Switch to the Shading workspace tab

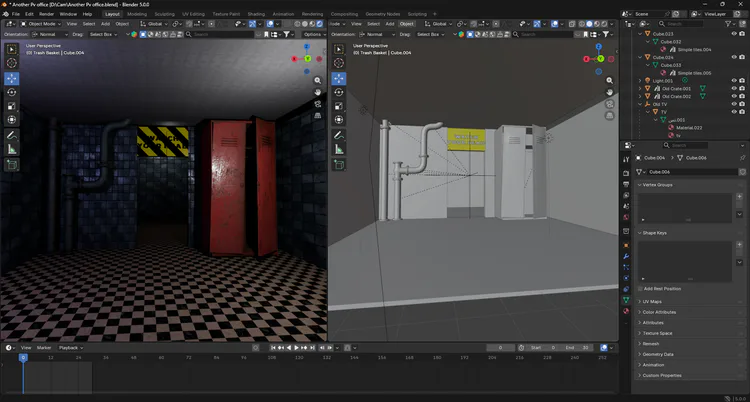coord(257,14)
